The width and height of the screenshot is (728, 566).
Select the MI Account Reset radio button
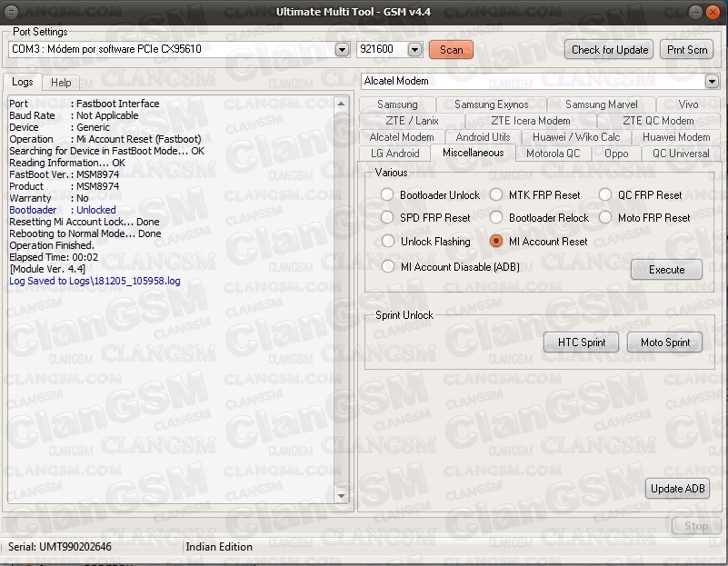[x=496, y=241]
